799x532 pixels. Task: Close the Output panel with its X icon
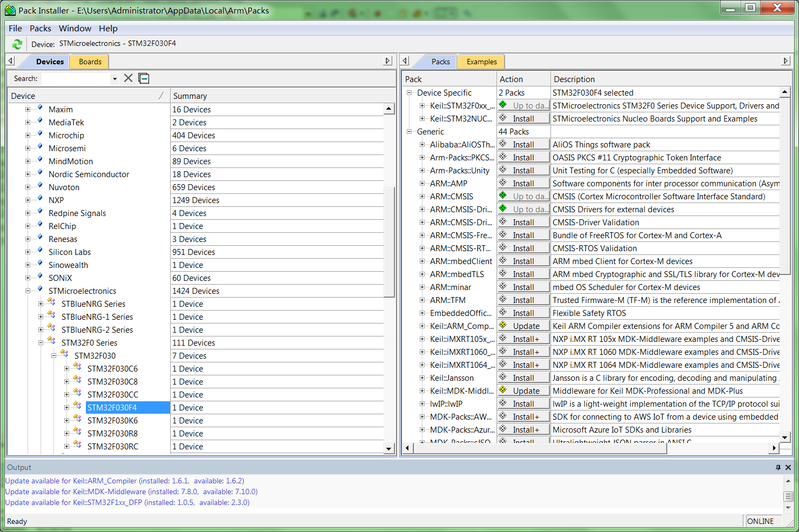pos(788,467)
